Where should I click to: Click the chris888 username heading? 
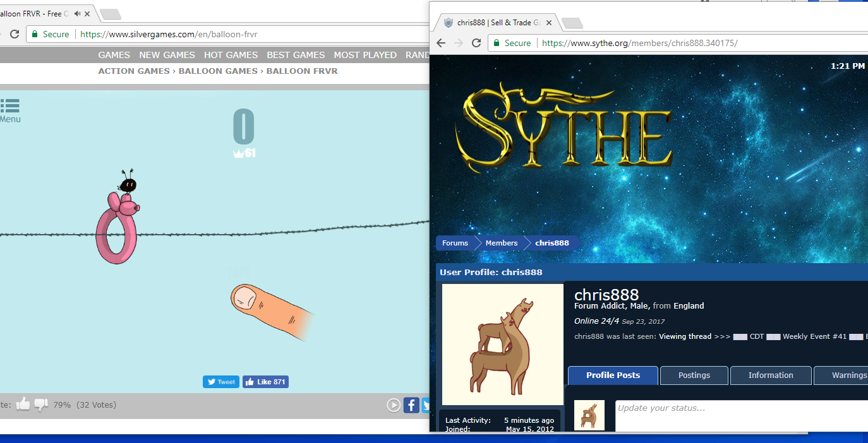click(x=606, y=295)
